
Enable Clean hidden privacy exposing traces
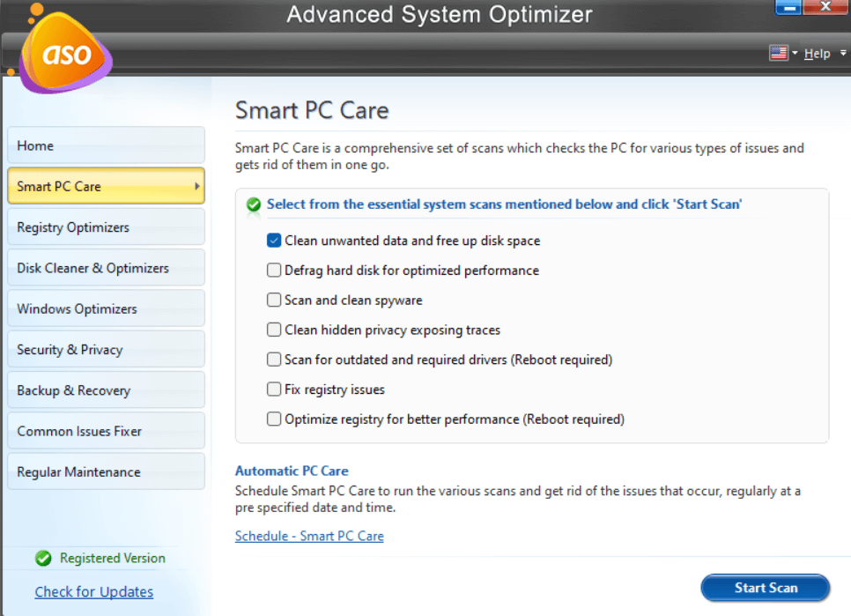(274, 330)
